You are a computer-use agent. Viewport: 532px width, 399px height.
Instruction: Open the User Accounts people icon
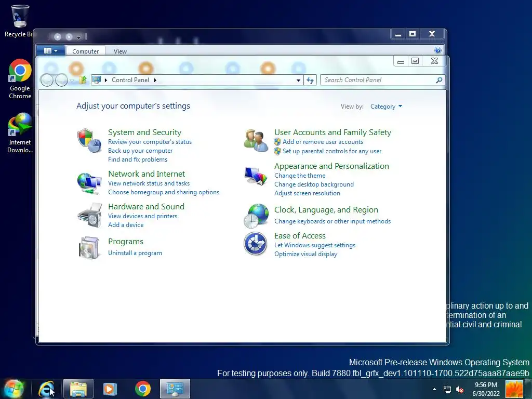coord(256,140)
